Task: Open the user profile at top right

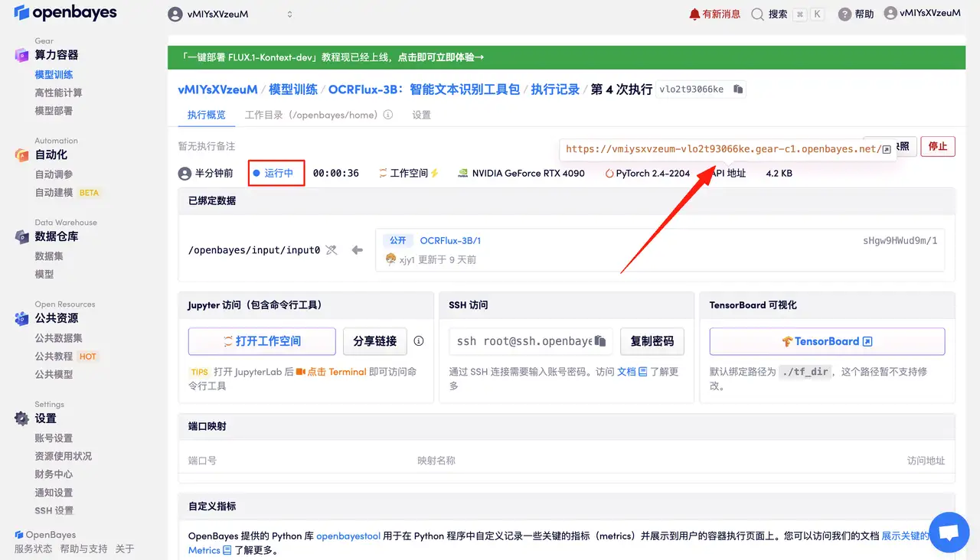Action: 922,13
